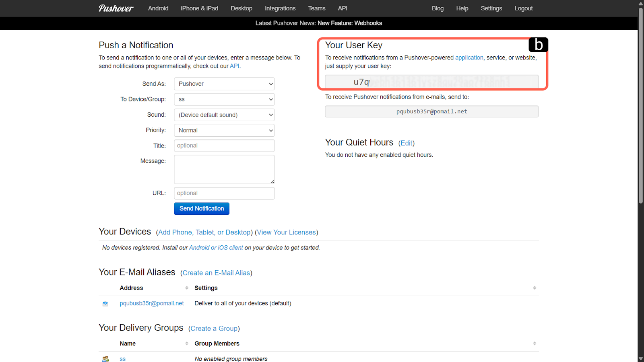
Task: Open the Sound selection dropdown
Action: coord(224,115)
